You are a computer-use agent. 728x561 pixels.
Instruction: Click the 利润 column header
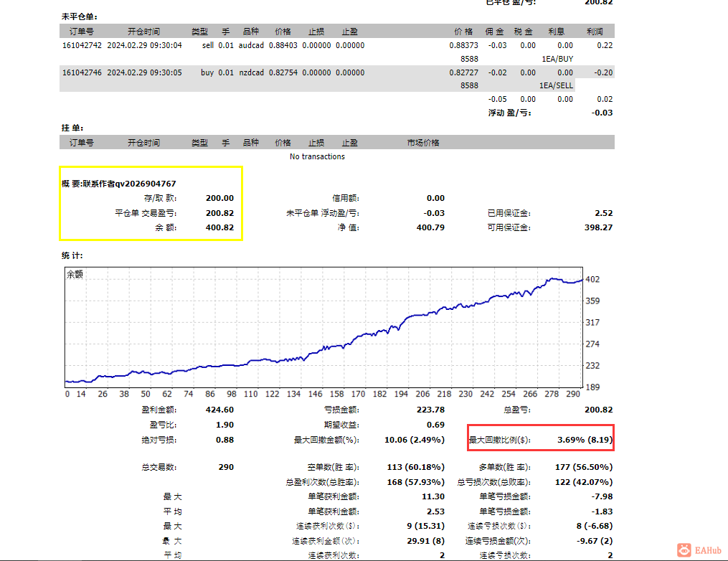(595, 32)
